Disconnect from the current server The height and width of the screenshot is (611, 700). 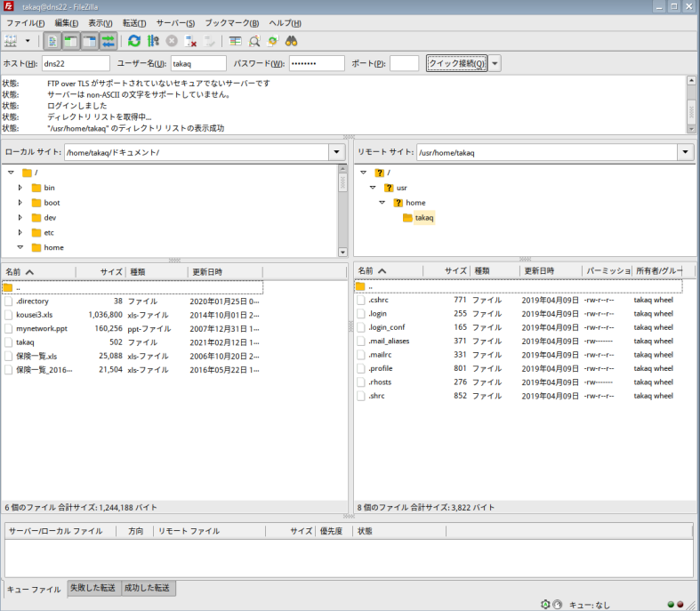coord(191,42)
